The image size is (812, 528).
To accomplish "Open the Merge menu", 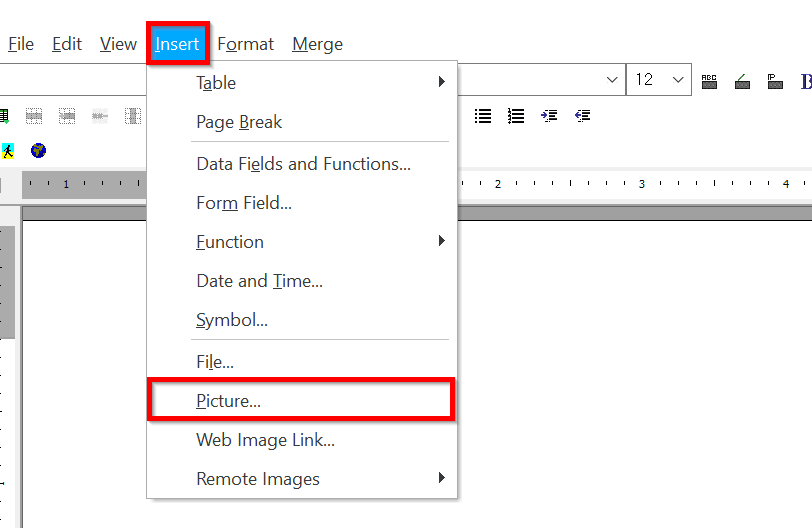I will click(x=317, y=44).
